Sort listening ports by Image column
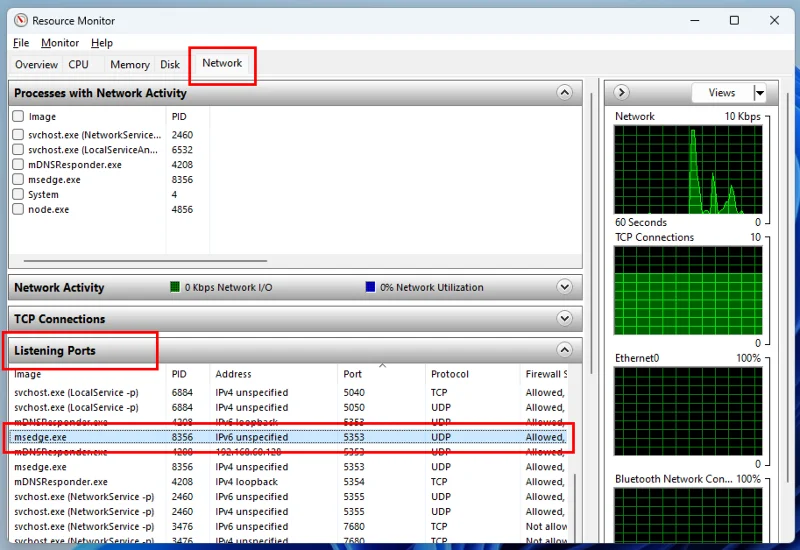This screenshot has width=800, height=550. click(x=87, y=373)
